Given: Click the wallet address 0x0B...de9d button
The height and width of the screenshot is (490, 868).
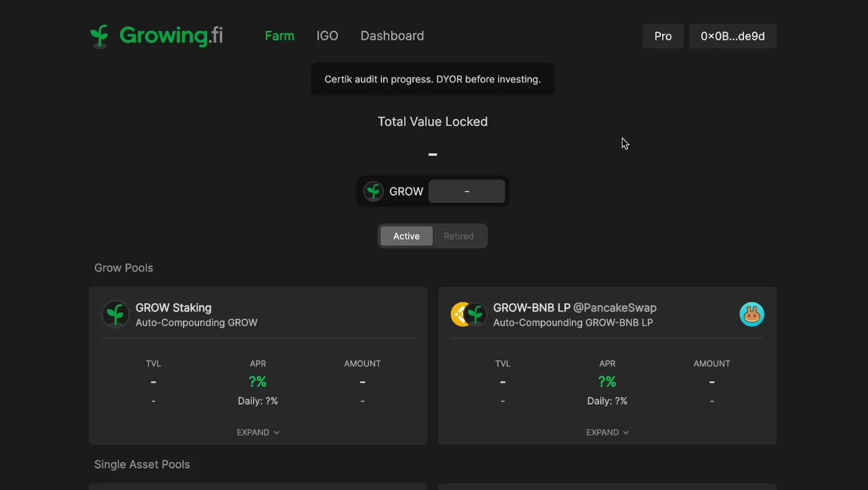Looking at the screenshot, I should (733, 36).
